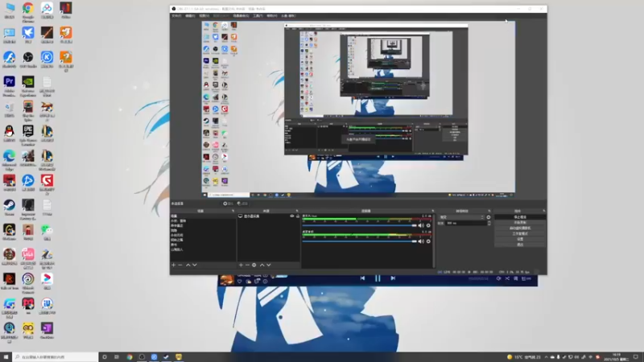The image size is (644, 362).
Task: Like current song with heart icon
Action: click(x=239, y=282)
